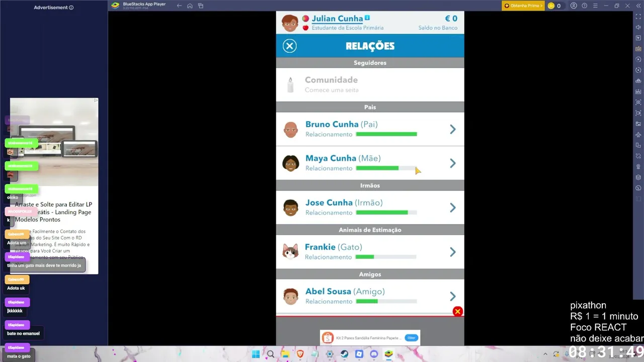644x362 pixels.
Task: Select Bruno Cunha's father avatar
Action: pyautogui.click(x=291, y=129)
